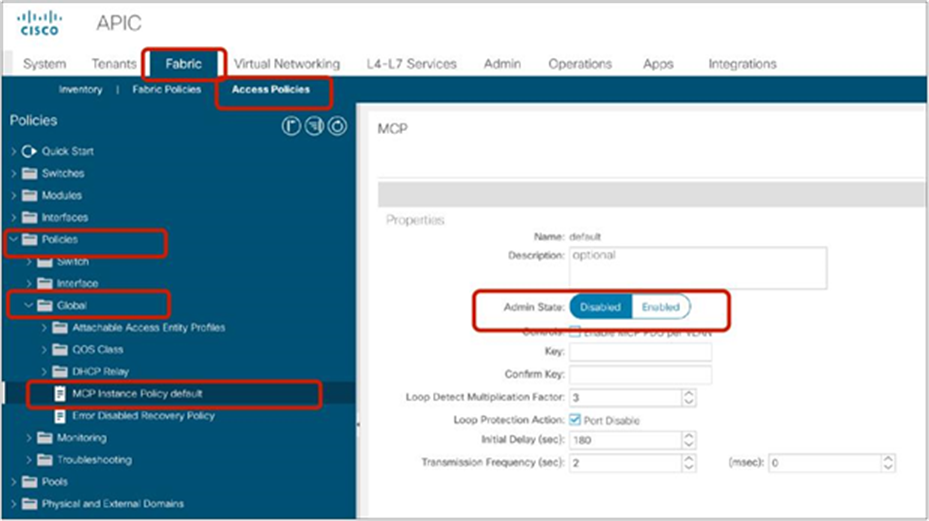929x521 pixels.
Task: Click the Confirm Key input field
Action: tap(640, 375)
